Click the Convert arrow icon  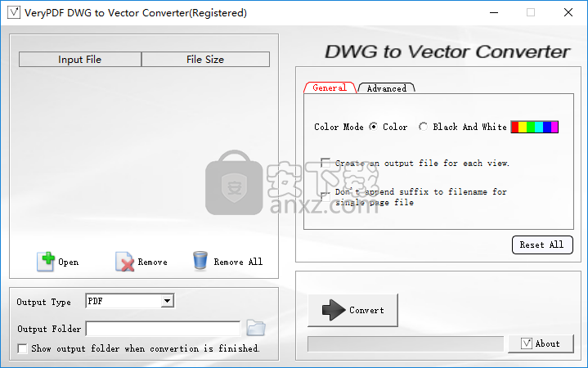334,310
